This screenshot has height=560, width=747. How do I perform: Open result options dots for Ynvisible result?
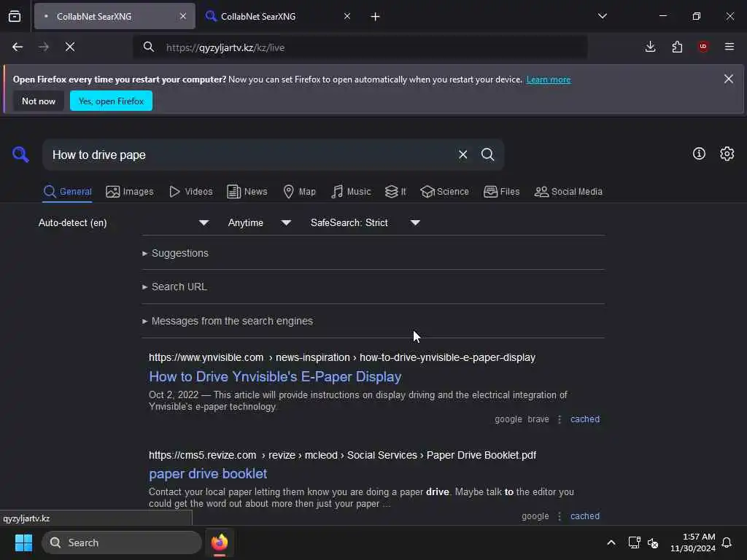point(560,419)
